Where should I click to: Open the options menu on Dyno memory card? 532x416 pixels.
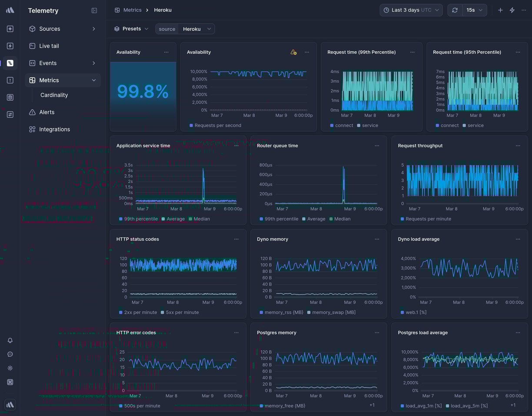[x=377, y=239]
